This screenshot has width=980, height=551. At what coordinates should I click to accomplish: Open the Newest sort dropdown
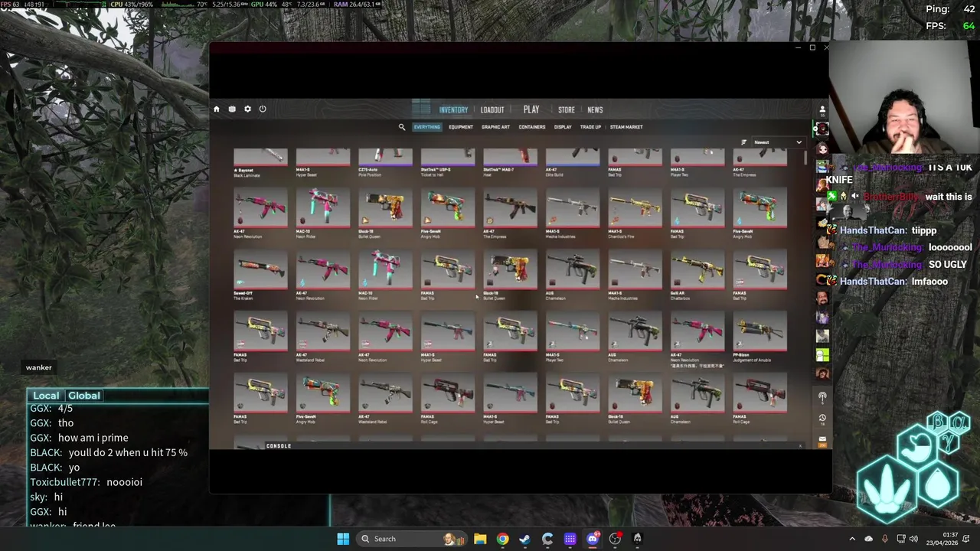pos(778,142)
